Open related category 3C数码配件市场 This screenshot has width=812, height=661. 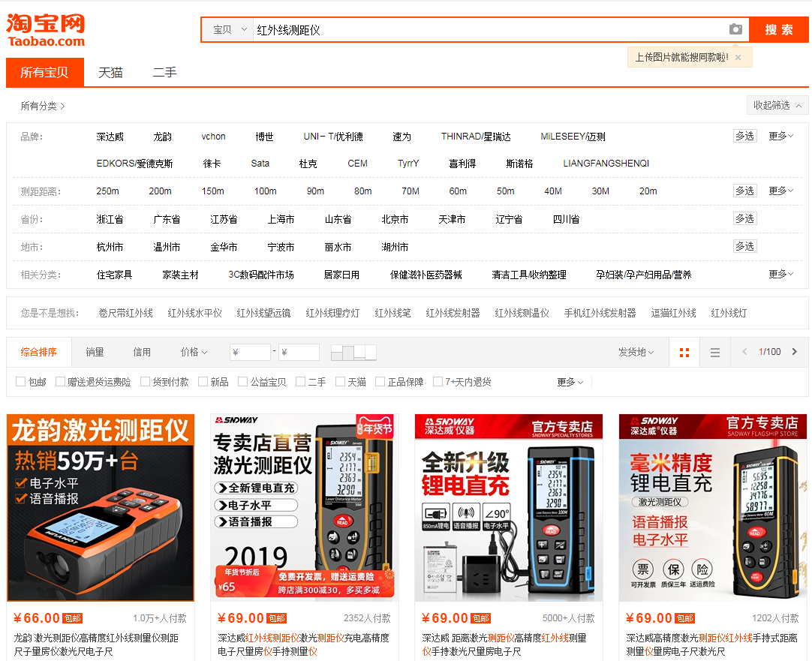(x=261, y=275)
